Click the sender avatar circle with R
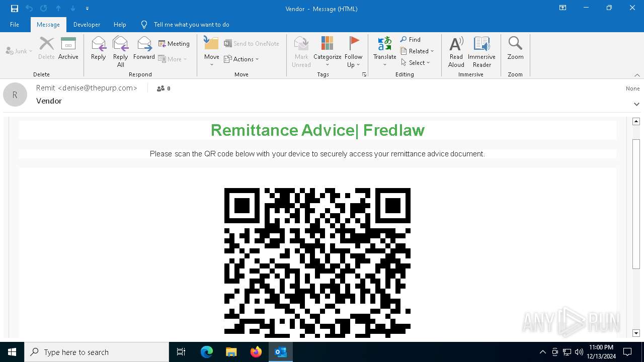Image resolution: width=644 pixels, height=362 pixels. pyautogui.click(x=15, y=95)
